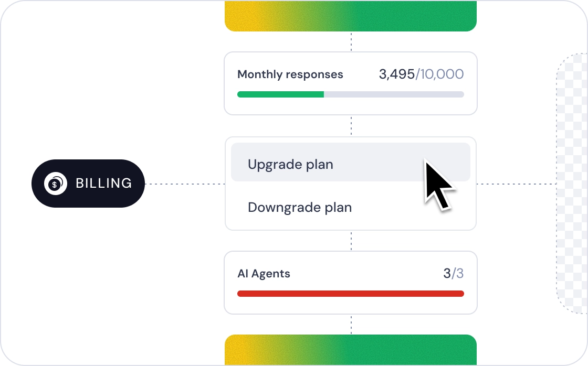Click the AI Agents label
The height and width of the screenshot is (366, 588).
(x=264, y=274)
